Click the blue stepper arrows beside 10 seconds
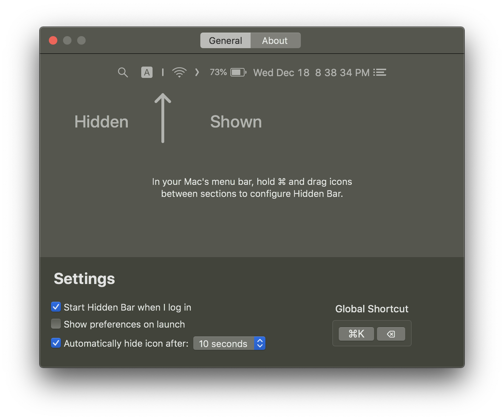 pyautogui.click(x=259, y=343)
